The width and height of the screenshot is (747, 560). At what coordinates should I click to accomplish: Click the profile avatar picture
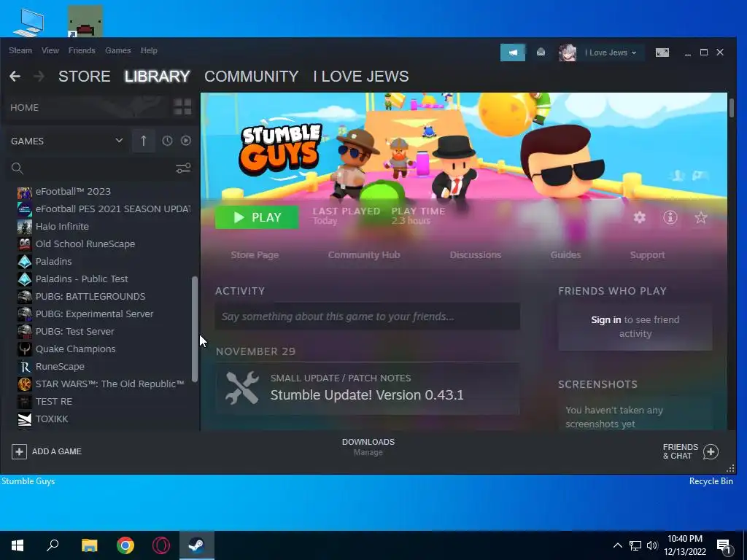pyautogui.click(x=567, y=52)
